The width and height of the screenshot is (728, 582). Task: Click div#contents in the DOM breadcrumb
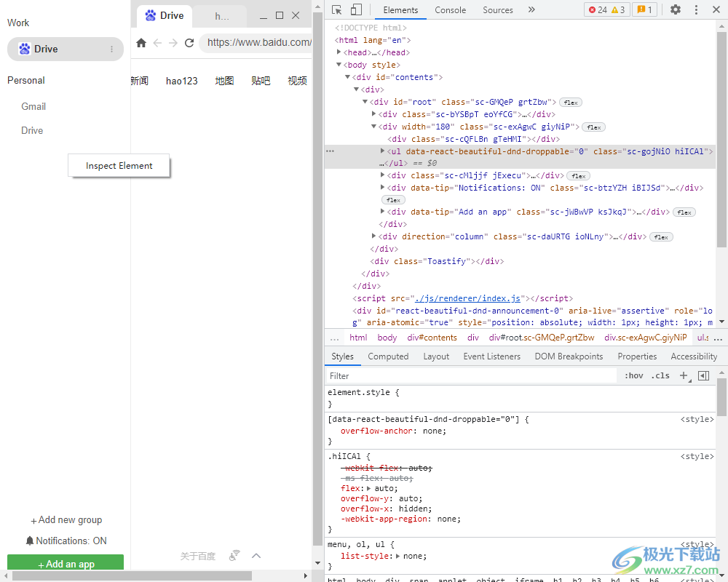[x=432, y=338]
